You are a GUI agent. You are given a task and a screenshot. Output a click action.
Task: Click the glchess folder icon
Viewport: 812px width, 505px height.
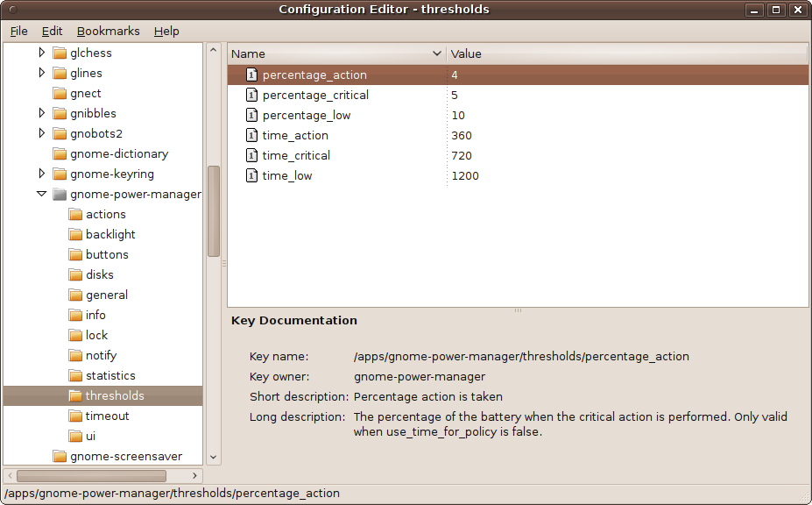(x=60, y=53)
